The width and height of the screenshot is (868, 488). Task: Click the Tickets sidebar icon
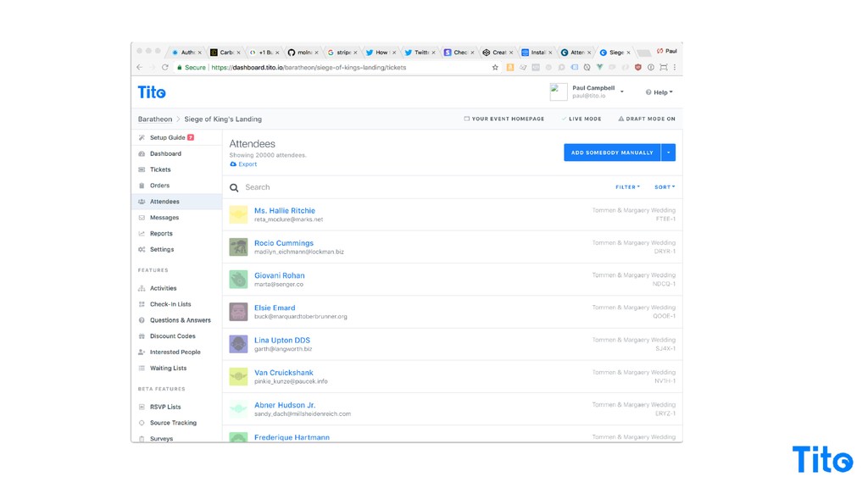[142, 169]
